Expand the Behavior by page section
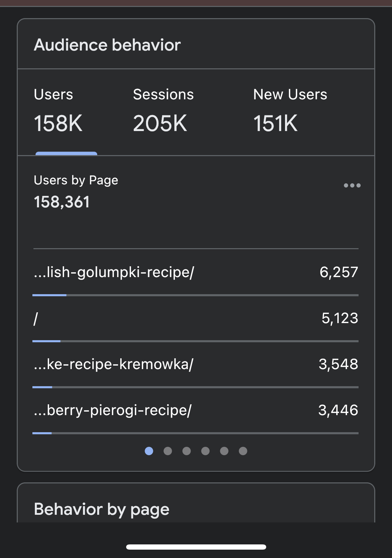This screenshot has height=558, width=392. tap(101, 509)
